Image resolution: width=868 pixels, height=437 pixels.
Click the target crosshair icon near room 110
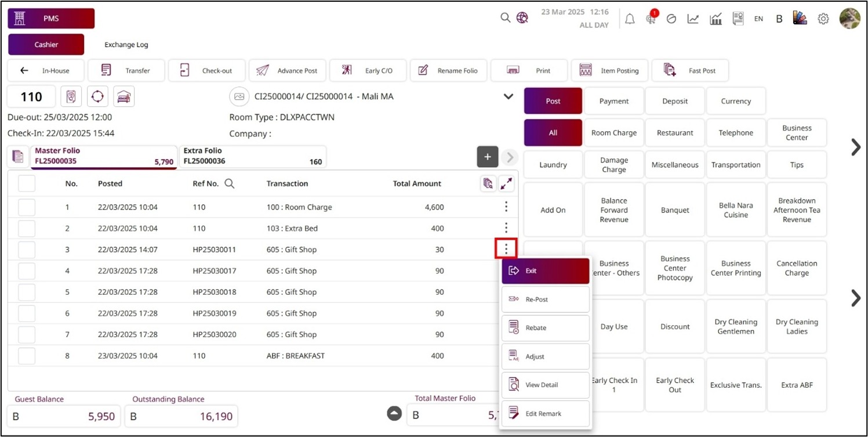[x=97, y=97]
